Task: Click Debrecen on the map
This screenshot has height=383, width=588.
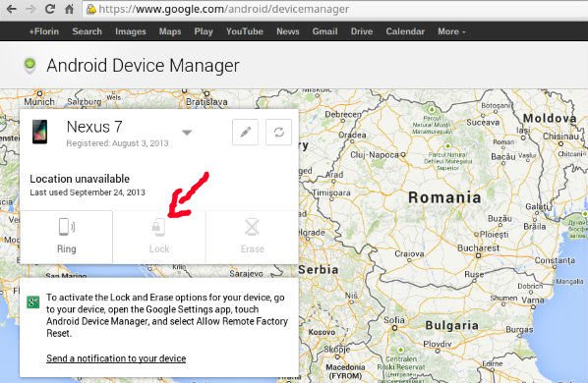Action: (343, 115)
